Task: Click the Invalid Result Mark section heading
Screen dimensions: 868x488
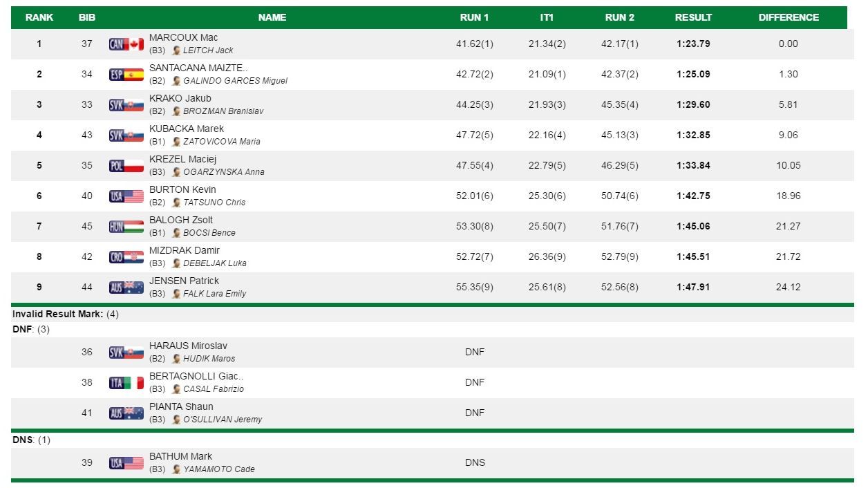Action: pyautogui.click(x=58, y=314)
